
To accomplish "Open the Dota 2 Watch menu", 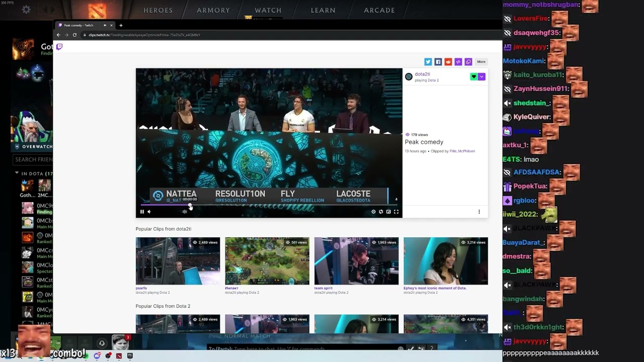I will [268, 10].
